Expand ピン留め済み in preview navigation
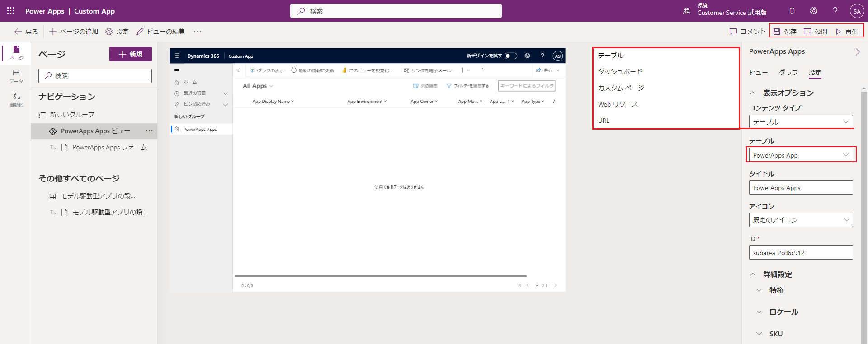 point(225,104)
